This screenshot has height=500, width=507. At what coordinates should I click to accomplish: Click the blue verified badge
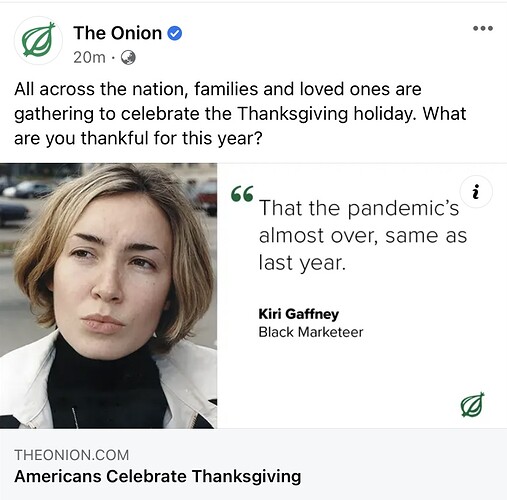click(x=174, y=33)
